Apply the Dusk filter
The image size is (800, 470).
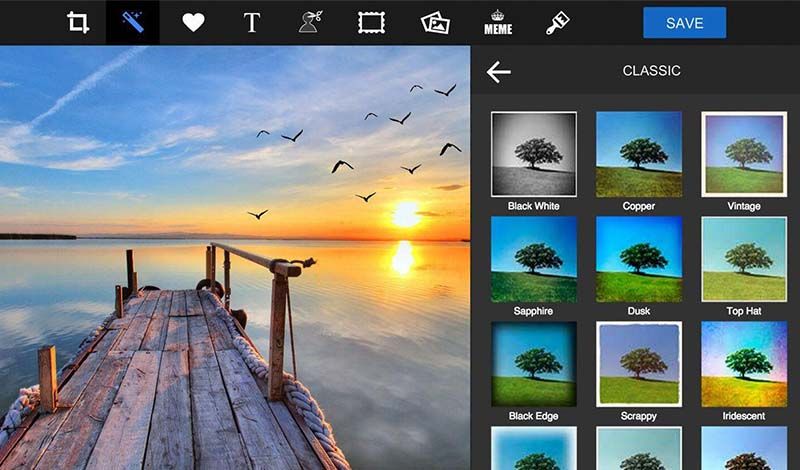pyautogui.click(x=638, y=259)
